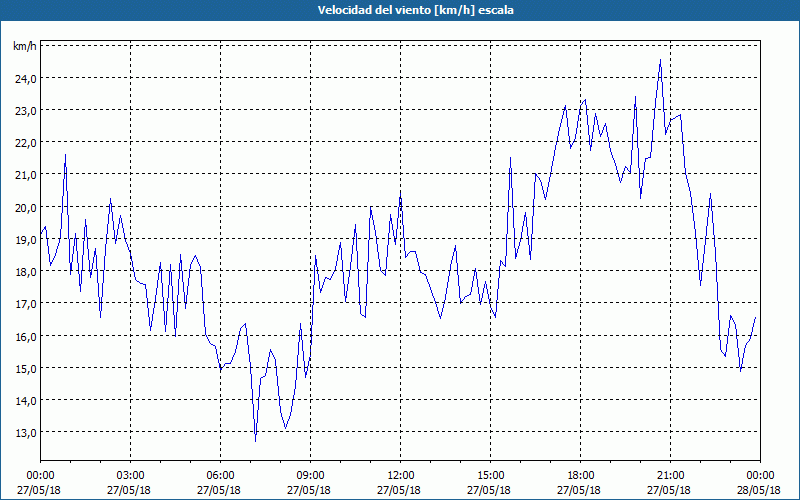Click the '18:00' time axis label
The height and width of the screenshot is (500, 800).
(580, 476)
